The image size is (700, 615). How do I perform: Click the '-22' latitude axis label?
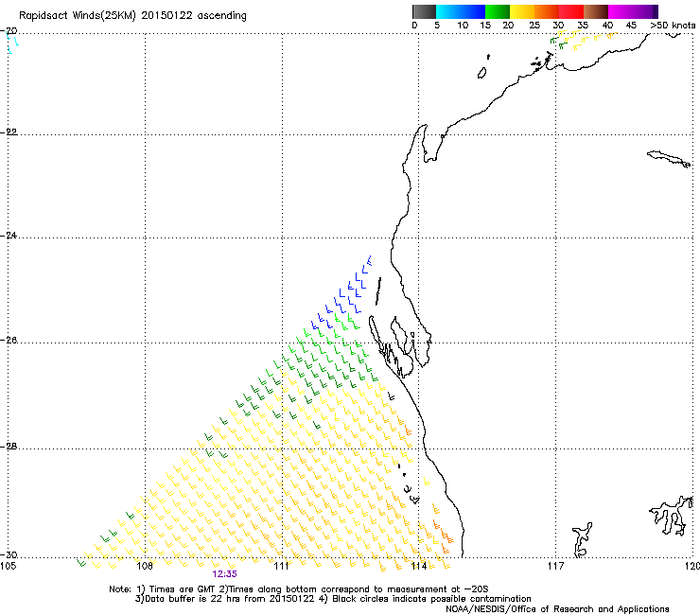(9, 132)
